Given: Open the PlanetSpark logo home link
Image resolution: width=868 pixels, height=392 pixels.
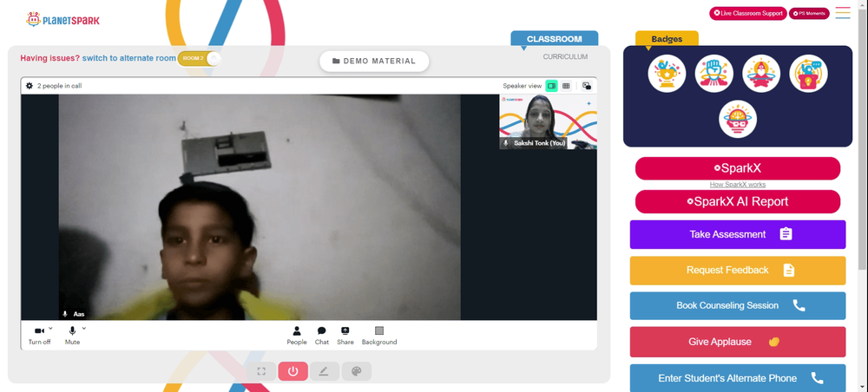Looking at the screenshot, I should [x=62, y=20].
